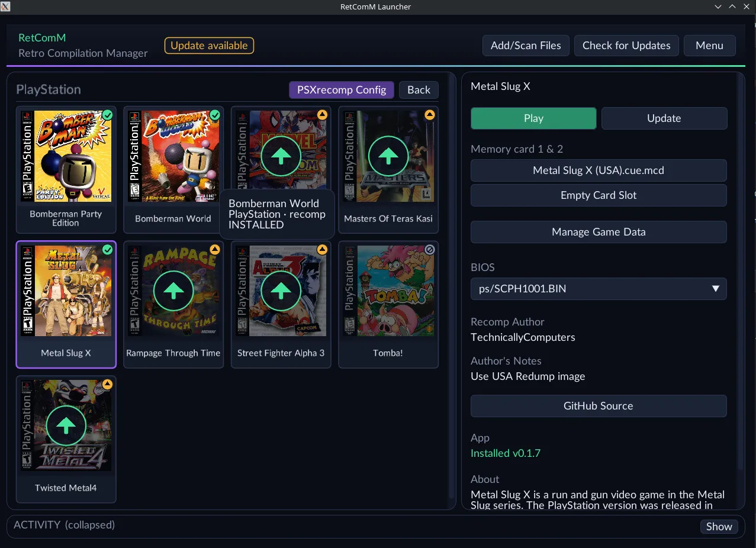Click the Play button
756x548 pixels.
tap(533, 118)
